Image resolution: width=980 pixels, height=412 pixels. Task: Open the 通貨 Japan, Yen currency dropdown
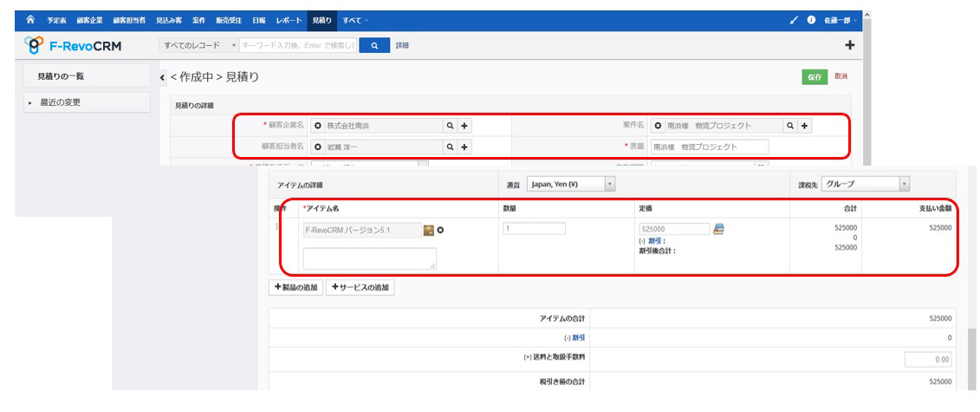pyautogui.click(x=571, y=185)
